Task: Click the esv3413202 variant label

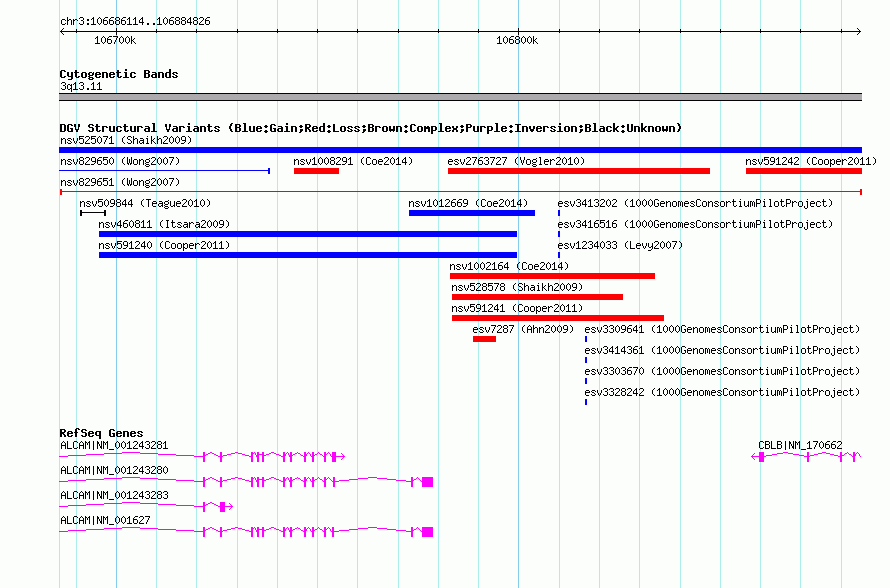Action: coord(695,203)
